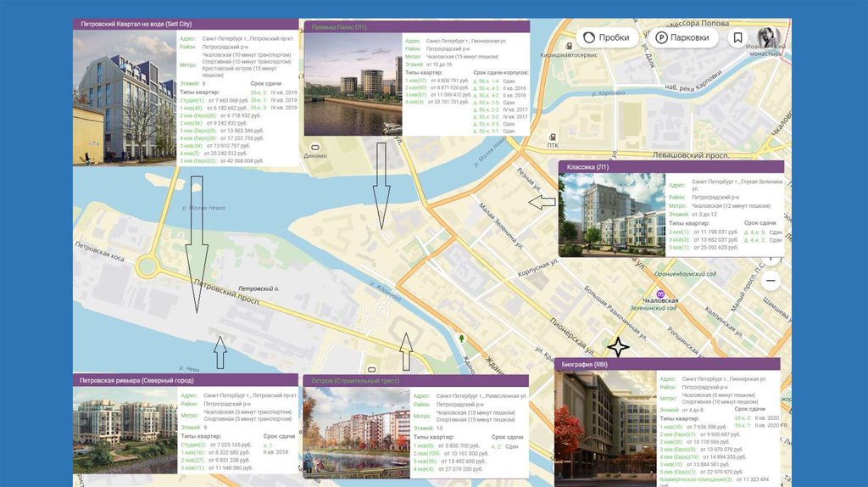
Task: Select the green tree park marker
Action: click(x=462, y=338)
